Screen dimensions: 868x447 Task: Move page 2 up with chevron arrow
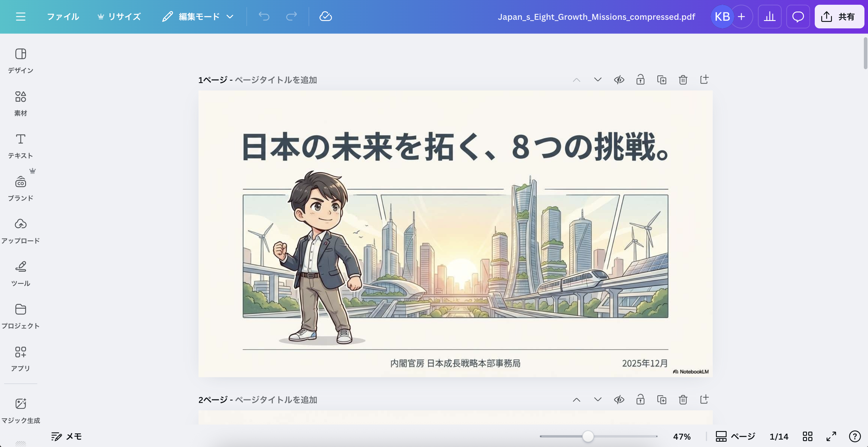tap(577, 399)
